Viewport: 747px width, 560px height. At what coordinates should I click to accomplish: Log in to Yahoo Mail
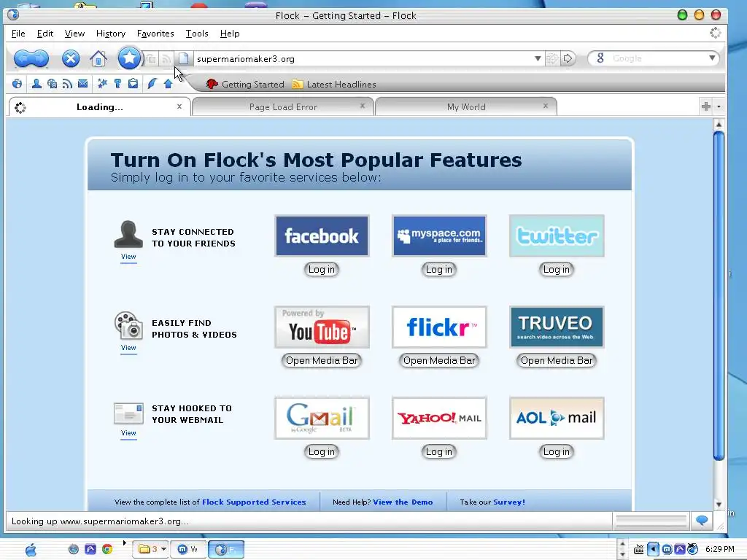click(438, 451)
